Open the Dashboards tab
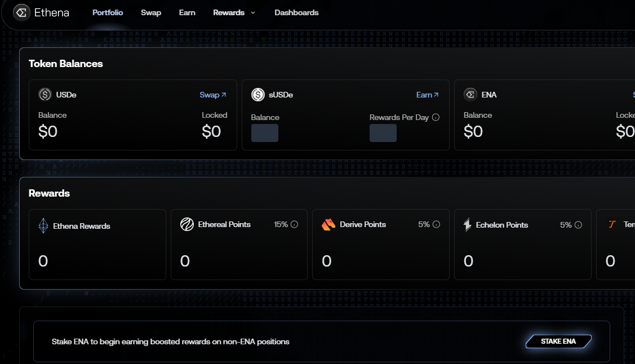The width and height of the screenshot is (635, 364). 296,12
